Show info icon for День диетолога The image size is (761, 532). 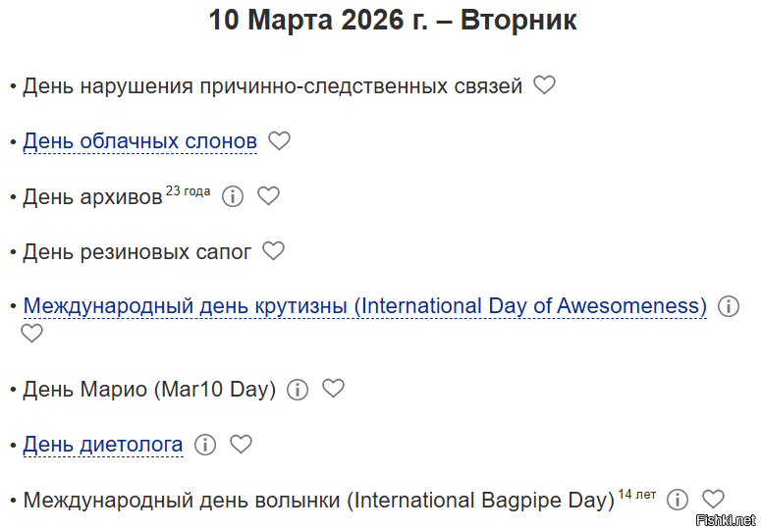[x=205, y=445]
